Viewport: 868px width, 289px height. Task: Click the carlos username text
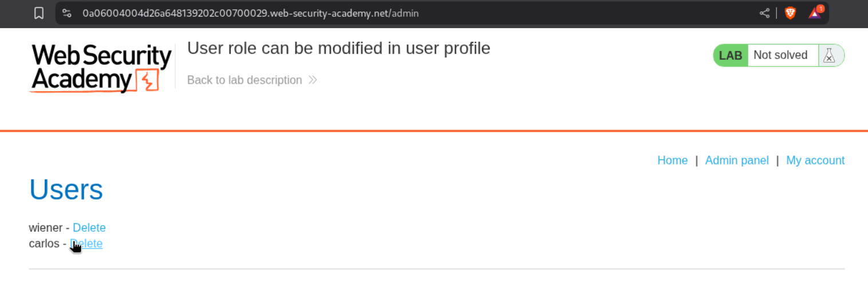(44, 244)
